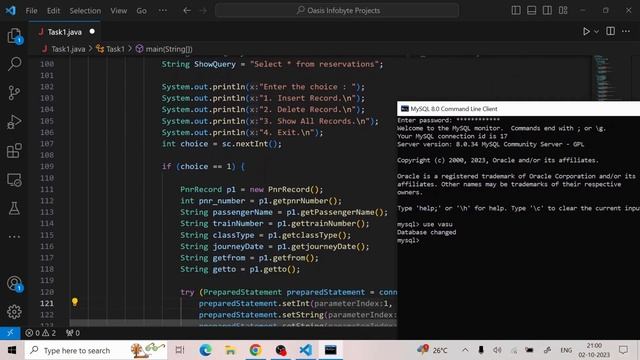640x360 pixels.
Task: Open the Extensions view
Action: click(14, 151)
